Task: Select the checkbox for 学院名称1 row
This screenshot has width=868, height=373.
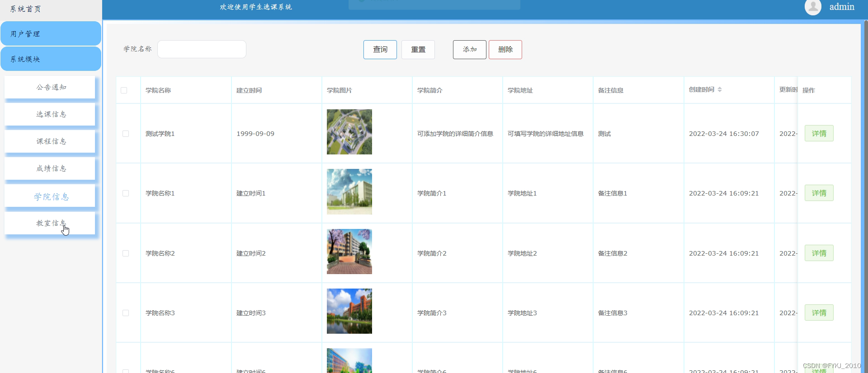Action: 126,193
